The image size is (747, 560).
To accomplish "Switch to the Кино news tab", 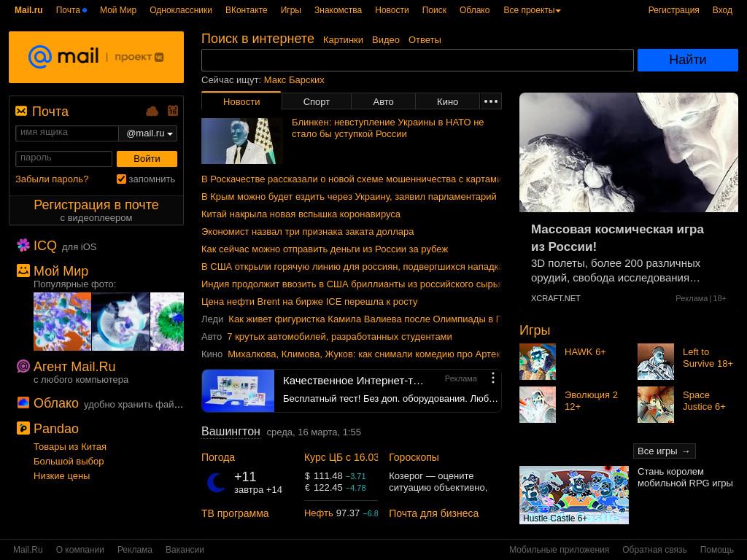I will [x=447, y=101].
